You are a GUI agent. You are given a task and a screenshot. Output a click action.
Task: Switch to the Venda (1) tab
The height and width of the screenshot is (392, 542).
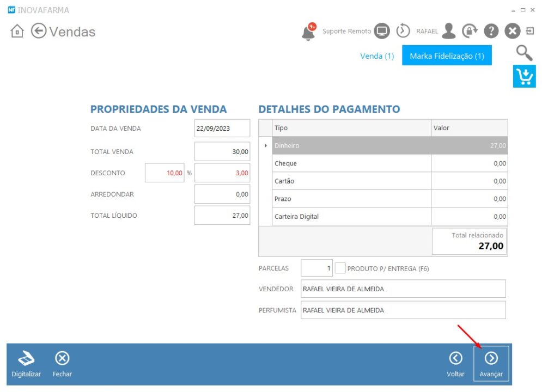tap(377, 56)
